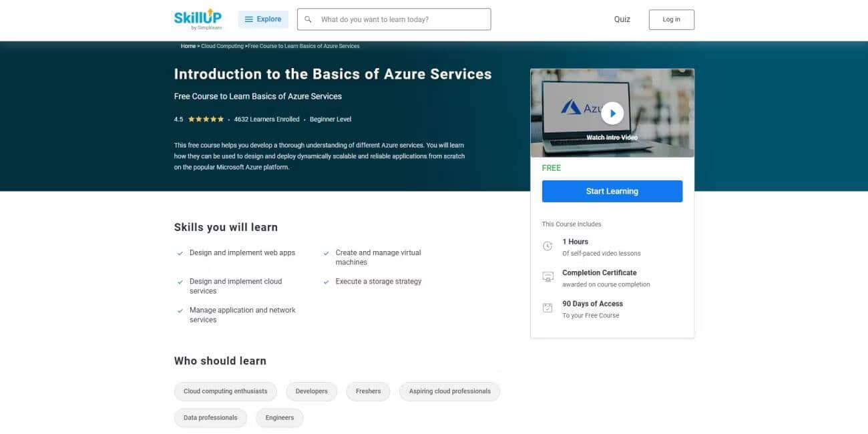This screenshot has height=434, width=868.
Task: Select the Engineers tag
Action: tap(280, 418)
